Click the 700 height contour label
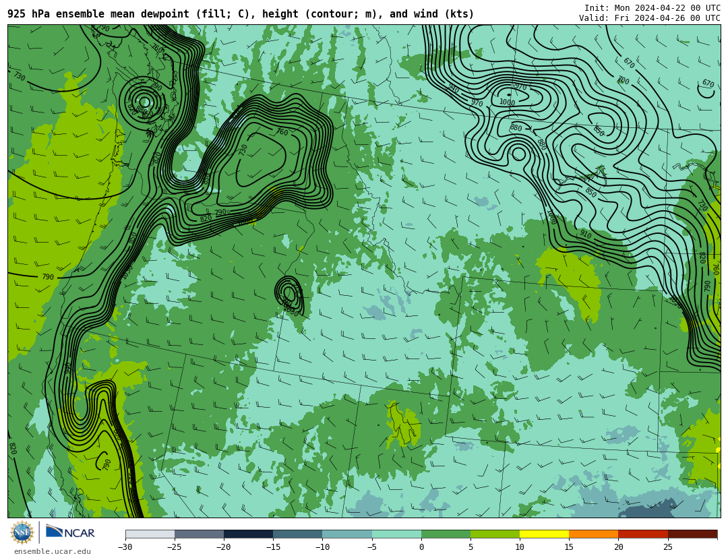 tap(623, 80)
